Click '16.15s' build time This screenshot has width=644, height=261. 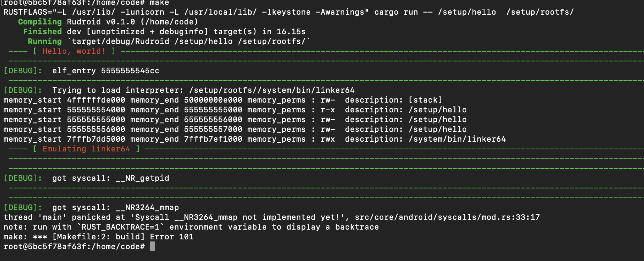pyautogui.click(x=291, y=31)
